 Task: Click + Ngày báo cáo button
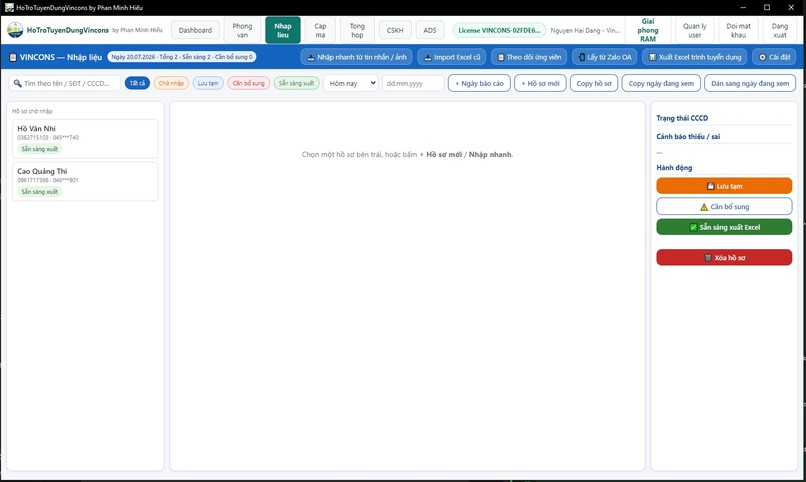(x=479, y=83)
